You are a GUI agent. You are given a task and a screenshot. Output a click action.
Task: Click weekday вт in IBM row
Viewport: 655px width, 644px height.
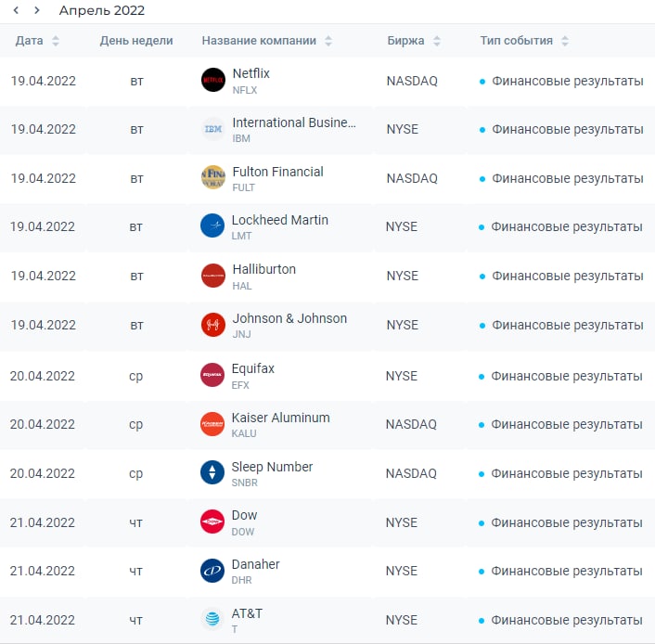point(136,130)
